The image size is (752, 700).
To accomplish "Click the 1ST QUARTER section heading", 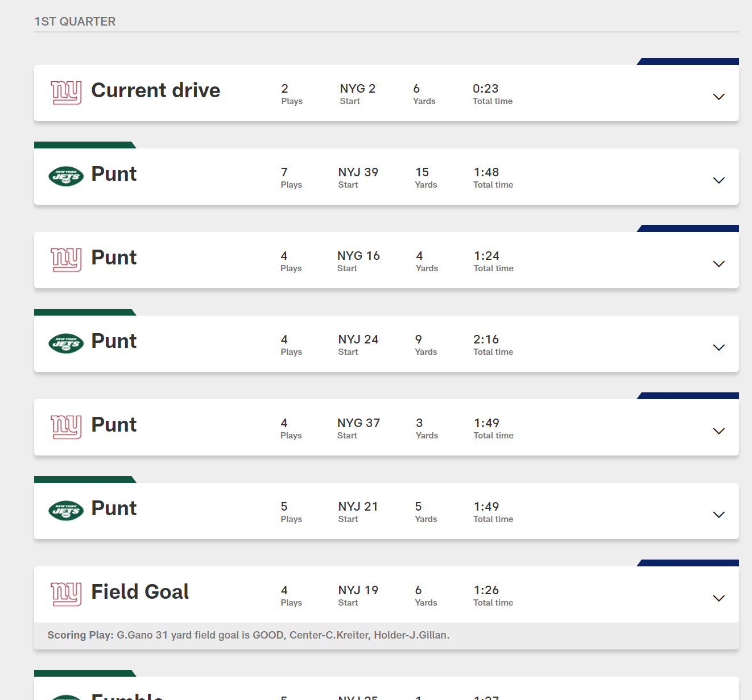I will [75, 22].
